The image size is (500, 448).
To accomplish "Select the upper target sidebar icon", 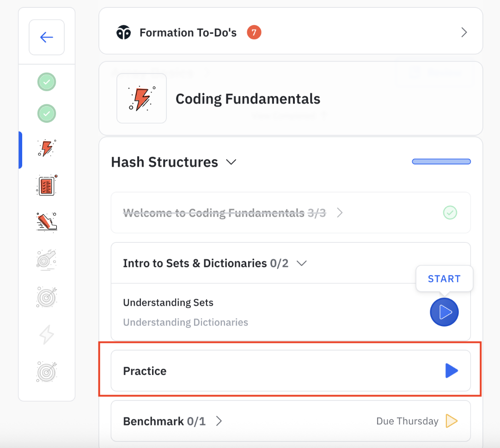I will point(47,297).
